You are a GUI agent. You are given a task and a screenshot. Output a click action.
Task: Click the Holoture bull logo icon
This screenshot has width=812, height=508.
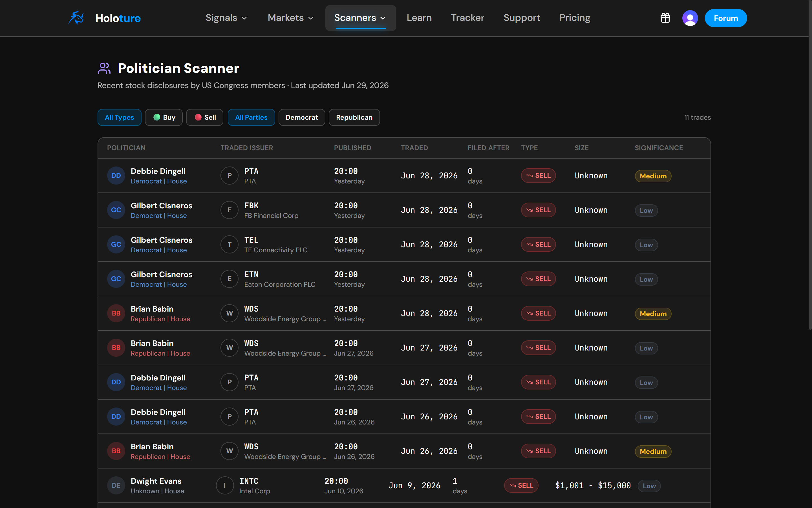pyautogui.click(x=76, y=18)
